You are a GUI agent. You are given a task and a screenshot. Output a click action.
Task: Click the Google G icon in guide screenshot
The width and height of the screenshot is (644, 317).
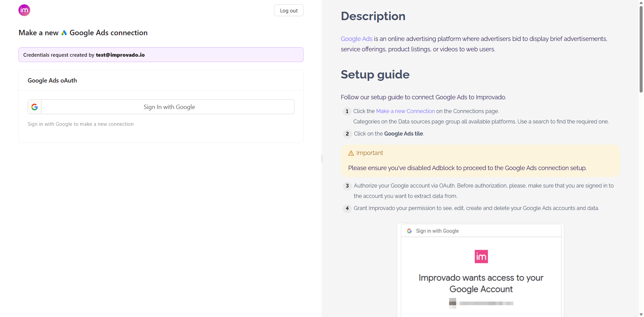click(x=409, y=231)
